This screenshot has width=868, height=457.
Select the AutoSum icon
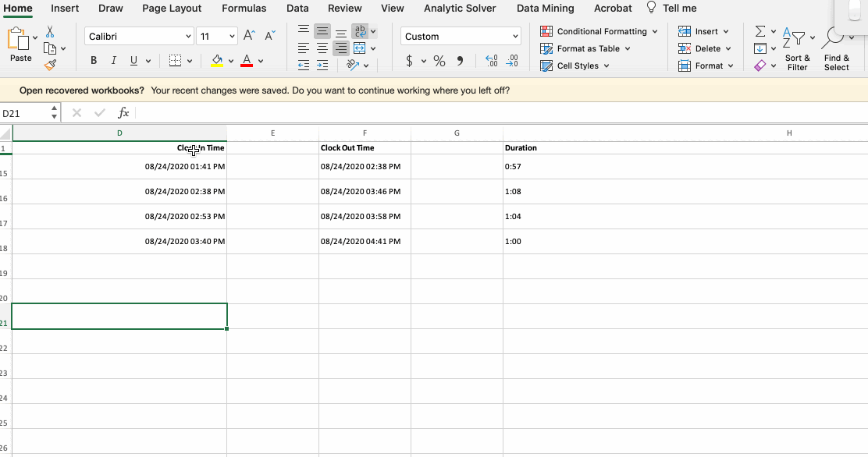(760, 31)
